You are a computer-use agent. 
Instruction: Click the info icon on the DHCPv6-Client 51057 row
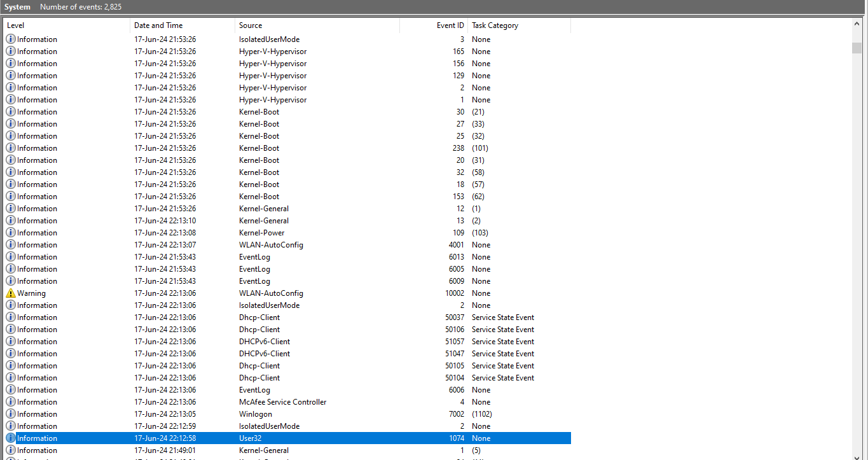coord(10,342)
